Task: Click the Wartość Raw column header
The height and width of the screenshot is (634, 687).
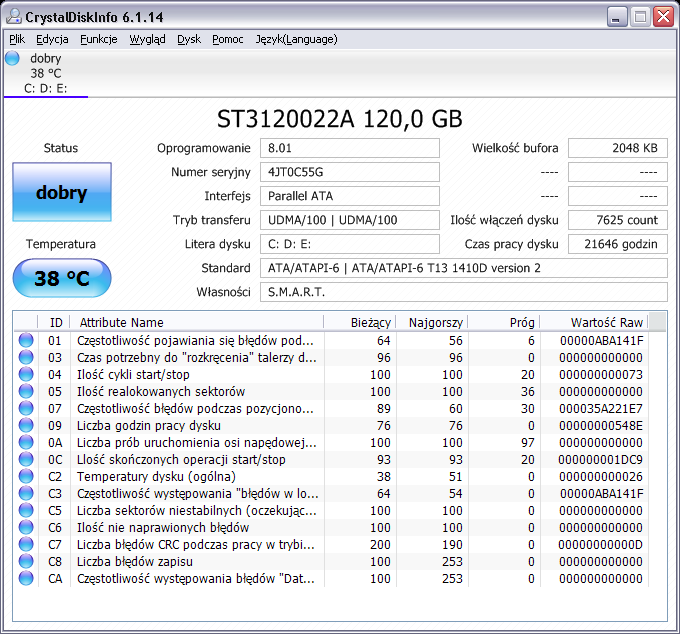Action: 594,322
